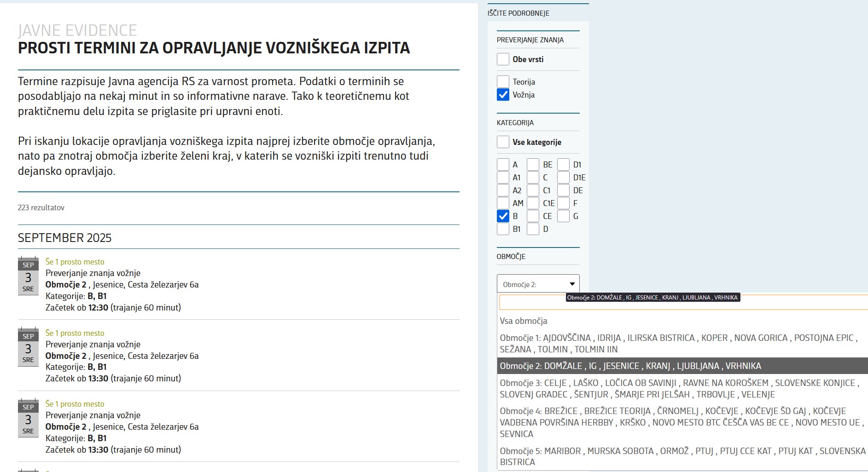Image resolution: width=868 pixels, height=472 pixels.
Task: Select Območje 4 Brežice Črnomelj option
Action: [x=682, y=422]
